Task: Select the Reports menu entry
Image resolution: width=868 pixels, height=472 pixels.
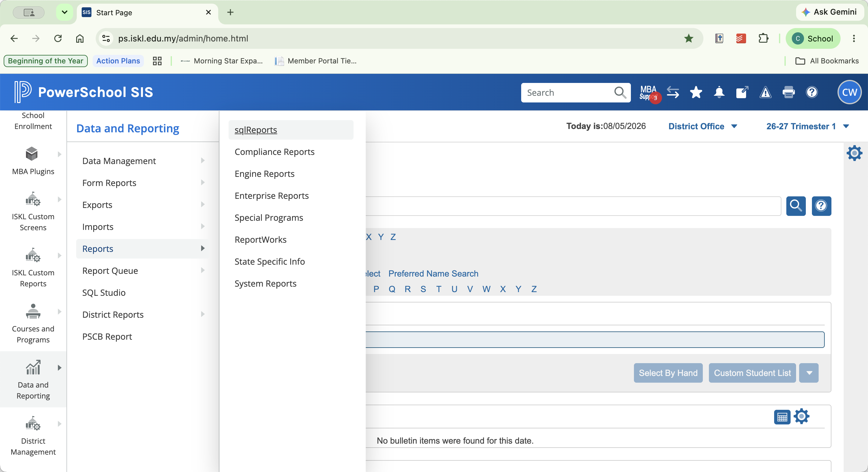Action: click(143, 249)
